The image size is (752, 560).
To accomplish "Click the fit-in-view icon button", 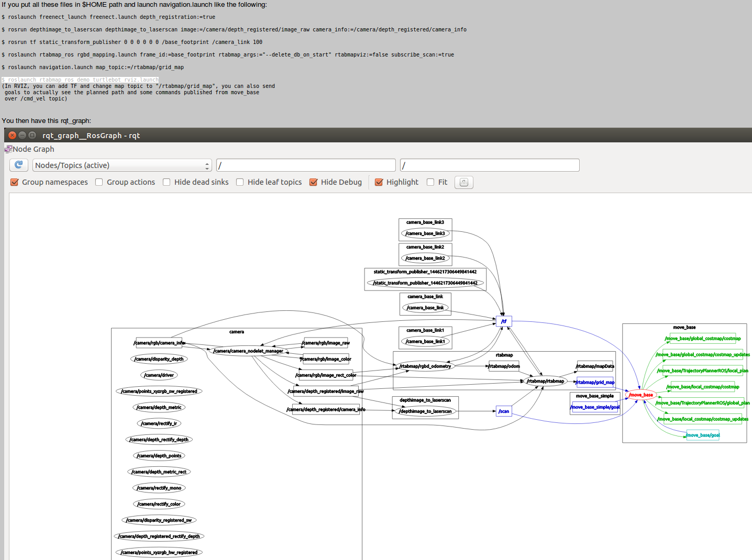I will pyautogui.click(x=463, y=182).
